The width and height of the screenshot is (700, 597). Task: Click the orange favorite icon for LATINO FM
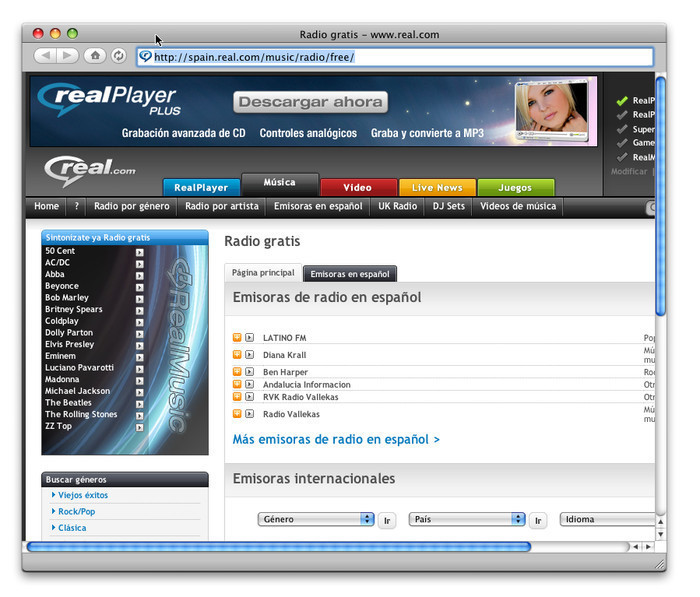click(237, 337)
